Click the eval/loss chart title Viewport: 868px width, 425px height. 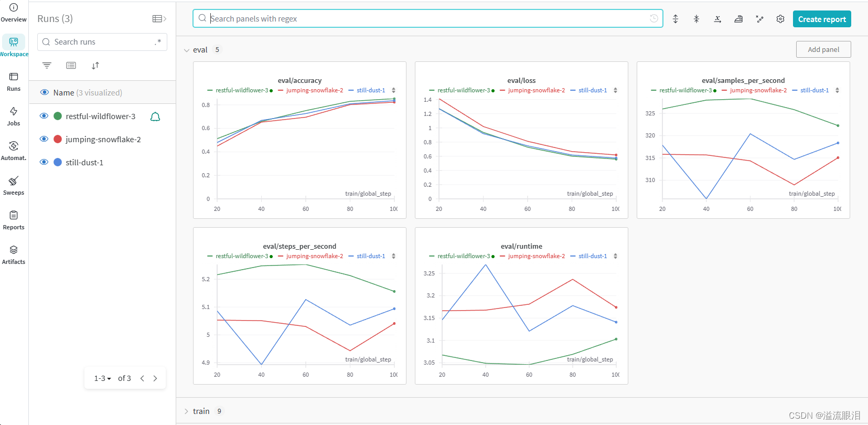521,80
